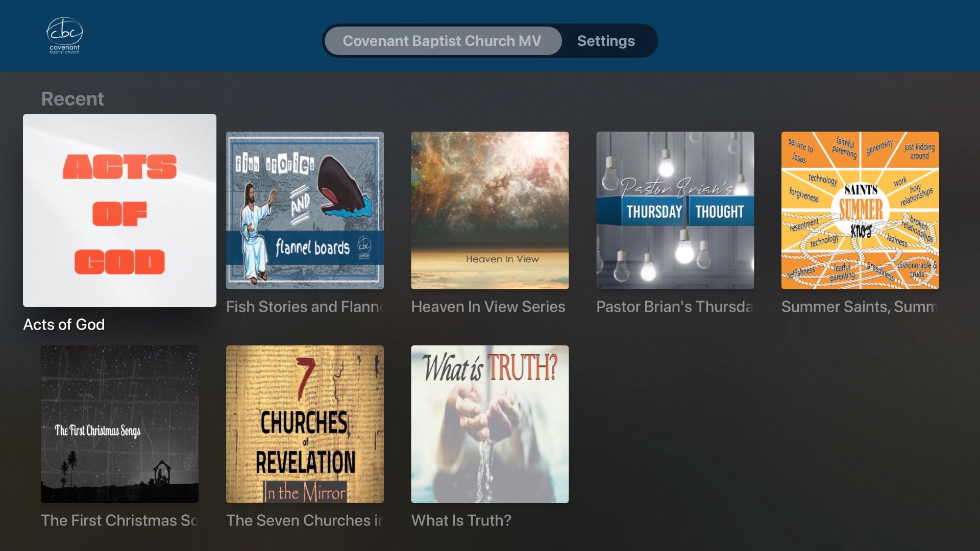Click The Seven Churches title label
Screen dimensions: 980x551
click(304, 520)
